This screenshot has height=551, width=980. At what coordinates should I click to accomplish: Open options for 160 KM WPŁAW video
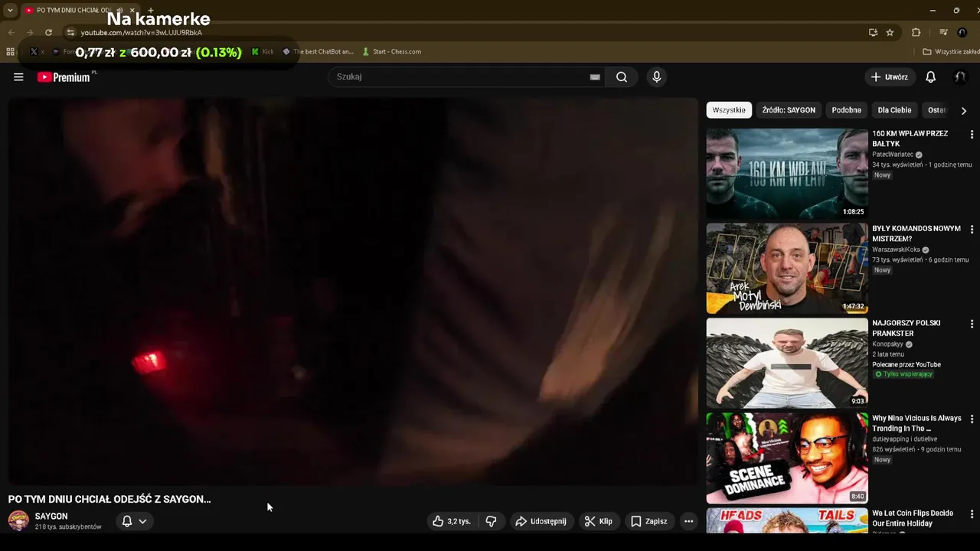[972, 135]
